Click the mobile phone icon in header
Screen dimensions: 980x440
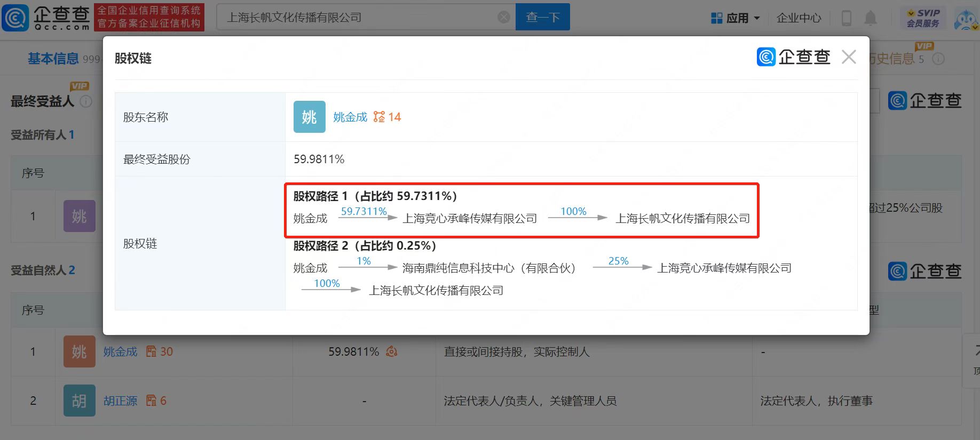coord(846,18)
